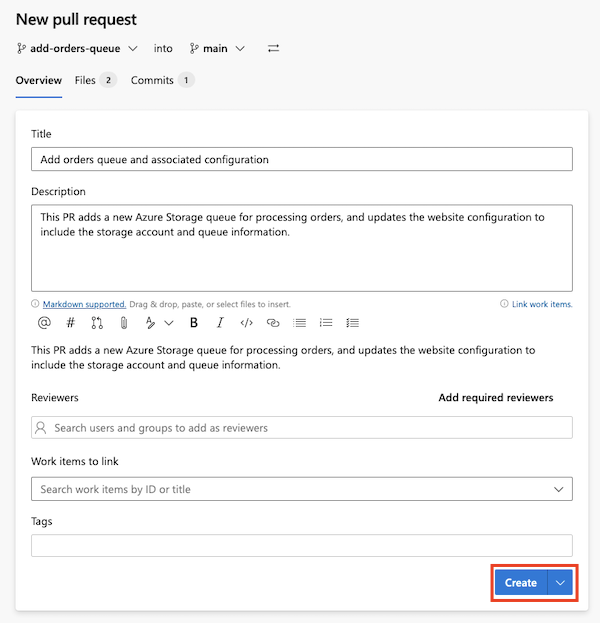Click the Tags input field
The width and height of the screenshot is (600, 623).
302,546
